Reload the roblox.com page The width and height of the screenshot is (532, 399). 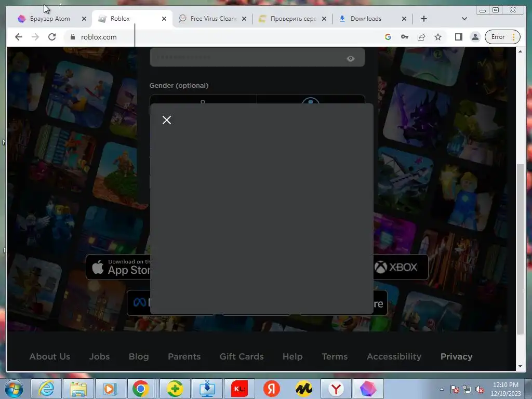[x=52, y=37]
